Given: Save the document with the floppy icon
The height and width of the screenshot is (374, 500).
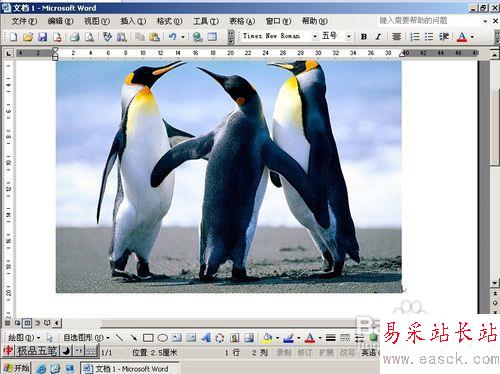Looking at the screenshot, I should [x=43, y=37].
